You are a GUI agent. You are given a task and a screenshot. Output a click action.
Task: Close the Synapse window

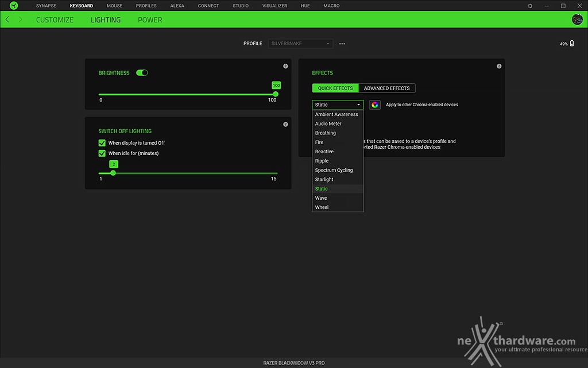click(x=579, y=6)
